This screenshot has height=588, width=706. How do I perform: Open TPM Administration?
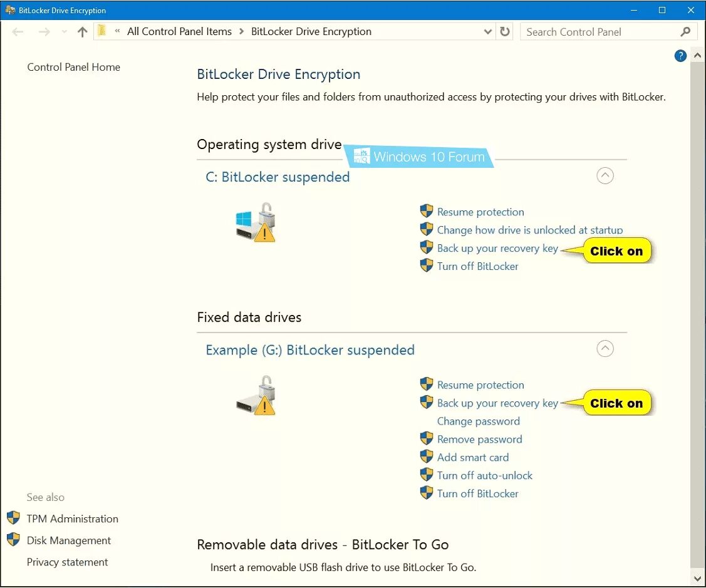(x=72, y=518)
